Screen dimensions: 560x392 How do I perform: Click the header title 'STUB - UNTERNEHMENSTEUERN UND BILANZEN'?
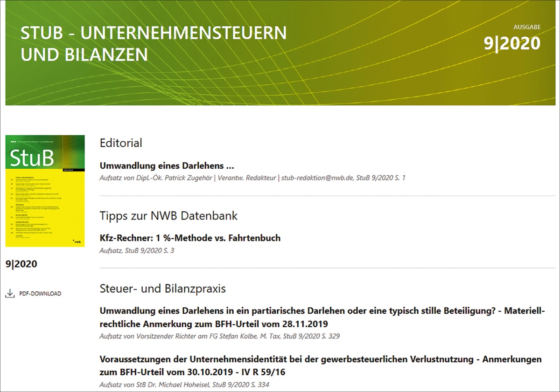(154, 44)
